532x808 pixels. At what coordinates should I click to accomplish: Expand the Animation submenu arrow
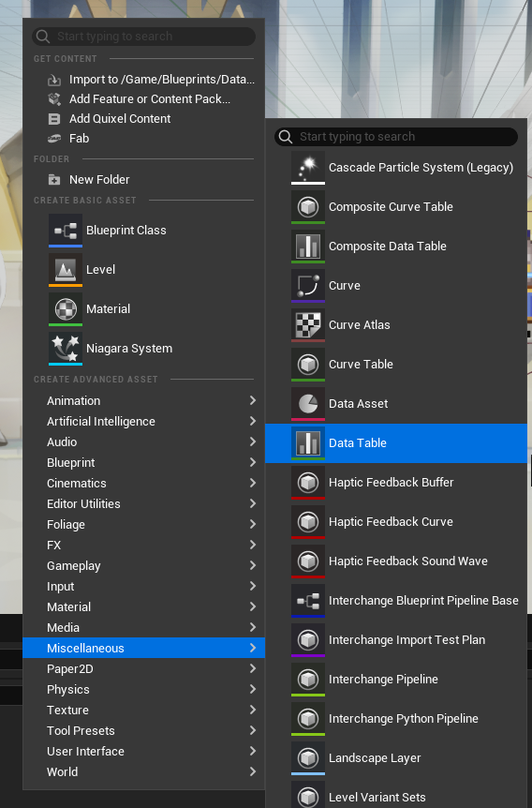tap(252, 400)
